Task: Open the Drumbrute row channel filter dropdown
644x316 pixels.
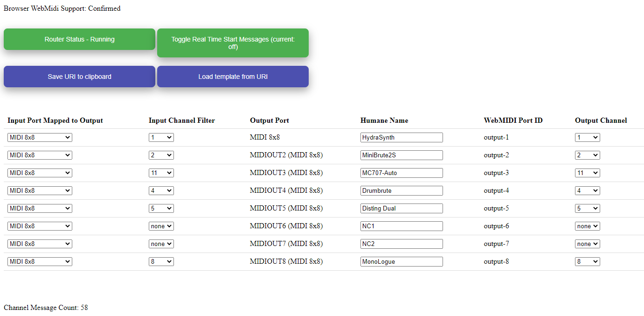Action: (161, 190)
